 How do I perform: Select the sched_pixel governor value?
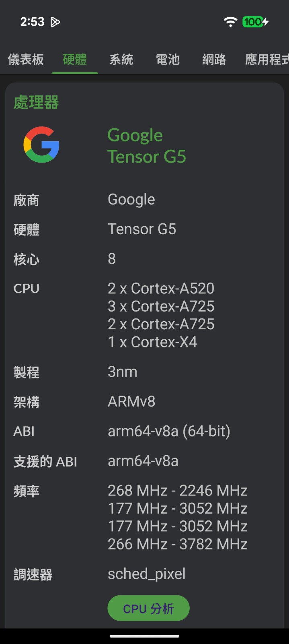coord(147,574)
